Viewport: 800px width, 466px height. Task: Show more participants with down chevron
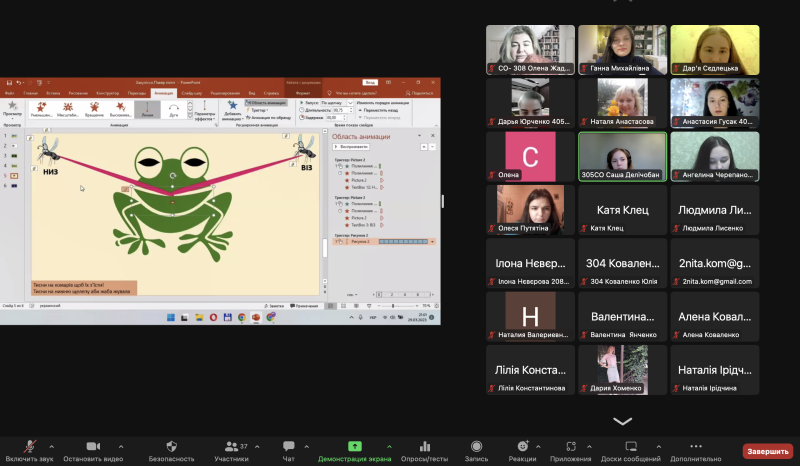point(622,421)
